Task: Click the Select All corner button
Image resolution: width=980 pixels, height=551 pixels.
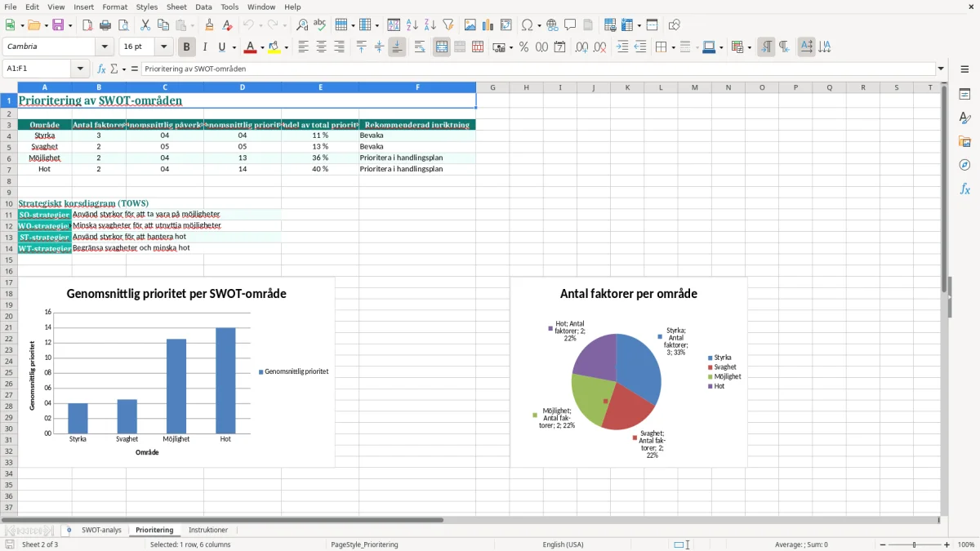Action: [x=9, y=87]
